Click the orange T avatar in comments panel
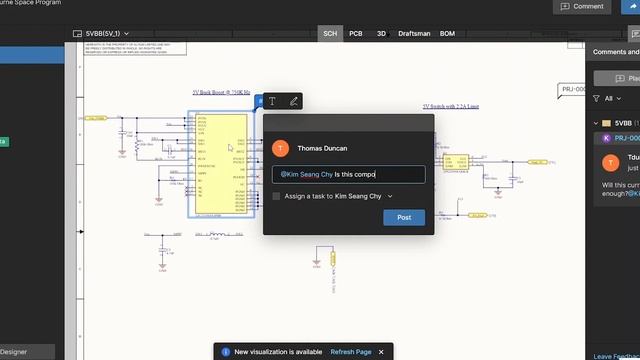Viewport: 640px width, 360px height. pos(611,163)
